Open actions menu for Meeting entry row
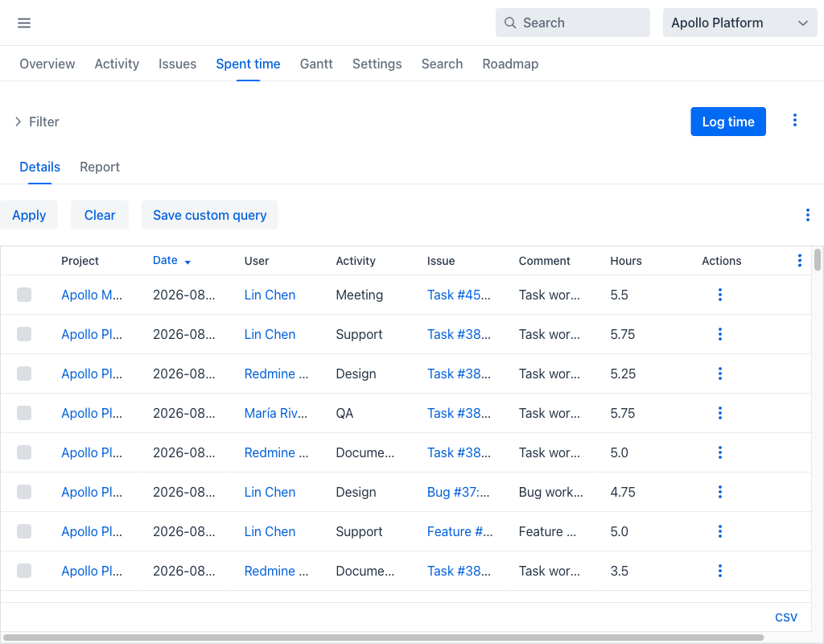 coord(720,295)
